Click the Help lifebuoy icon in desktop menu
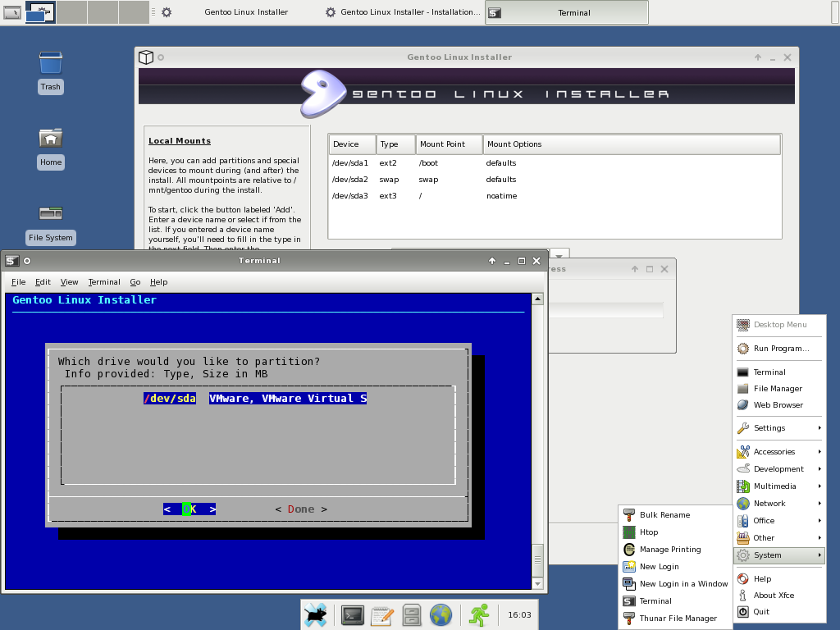The image size is (840, 630). point(743,578)
